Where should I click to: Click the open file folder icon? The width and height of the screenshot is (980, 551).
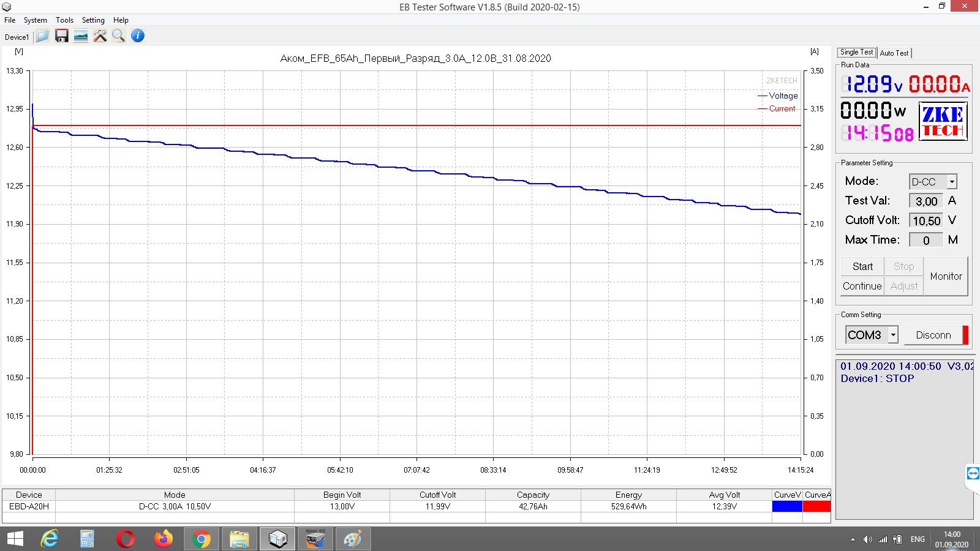coord(42,36)
